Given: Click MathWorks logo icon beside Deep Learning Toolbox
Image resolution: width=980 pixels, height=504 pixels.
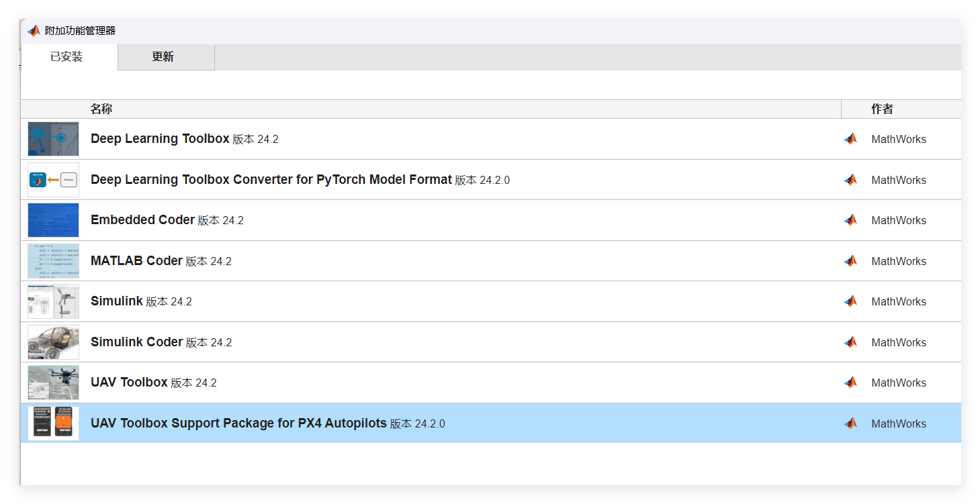Looking at the screenshot, I should 851,139.
